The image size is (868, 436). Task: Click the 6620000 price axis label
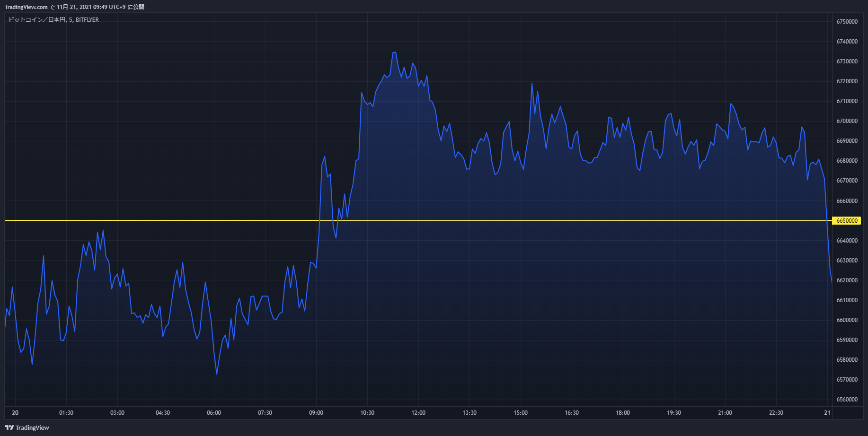[847, 280]
